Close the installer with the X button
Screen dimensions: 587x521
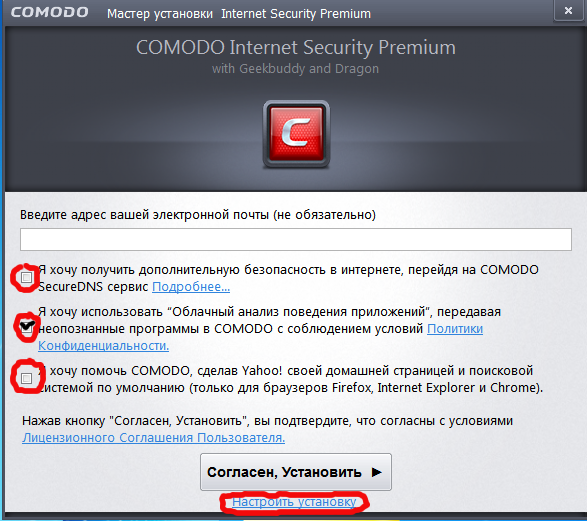568,10
